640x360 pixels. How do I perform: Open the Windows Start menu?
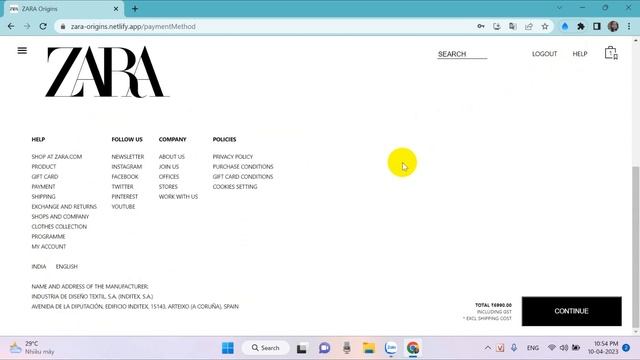tap(228, 348)
